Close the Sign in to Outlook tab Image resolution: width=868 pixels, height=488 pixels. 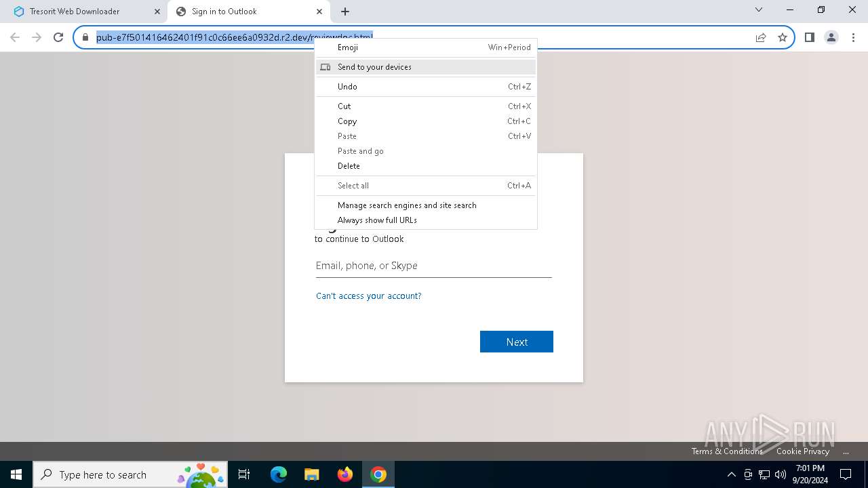click(x=319, y=12)
